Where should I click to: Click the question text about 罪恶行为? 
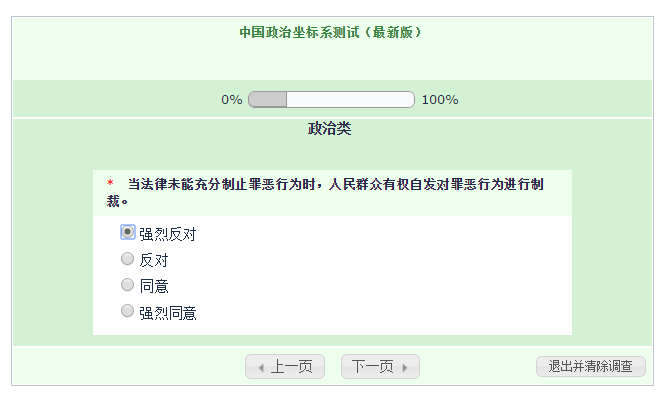click(x=336, y=184)
